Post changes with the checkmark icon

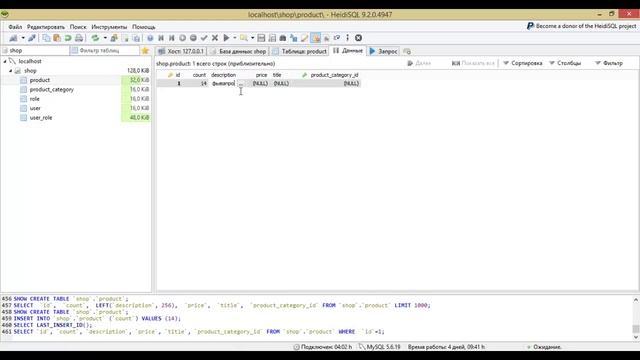click(204, 38)
